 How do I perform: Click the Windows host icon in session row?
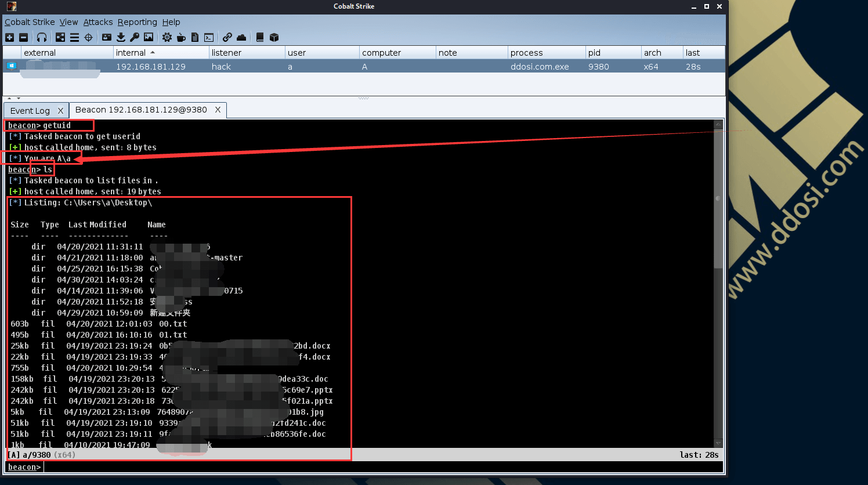pyautogui.click(x=12, y=66)
